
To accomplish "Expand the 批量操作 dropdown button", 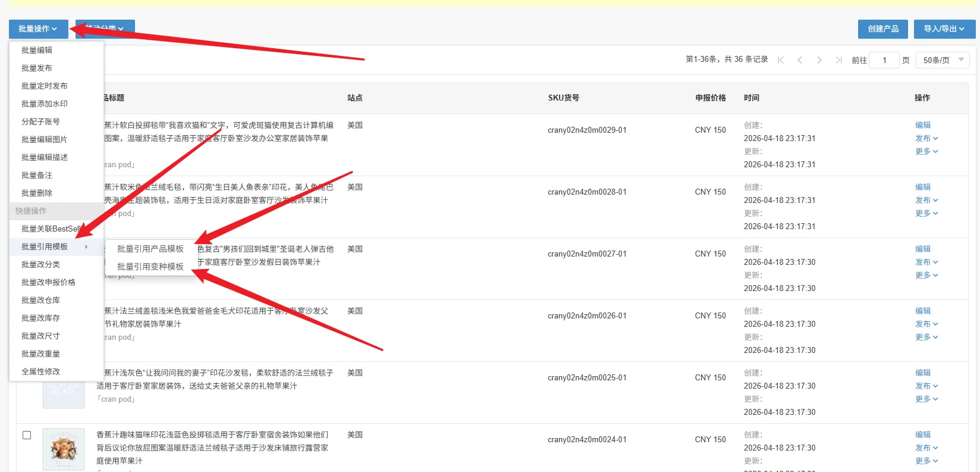I will pyautogui.click(x=38, y=29).
